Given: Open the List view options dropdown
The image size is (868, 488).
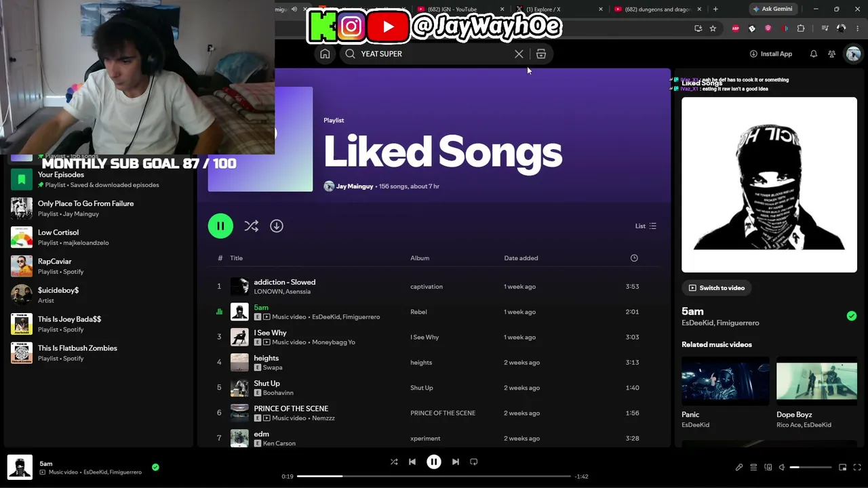Looking at the screenshot, I should coord(646,226).
